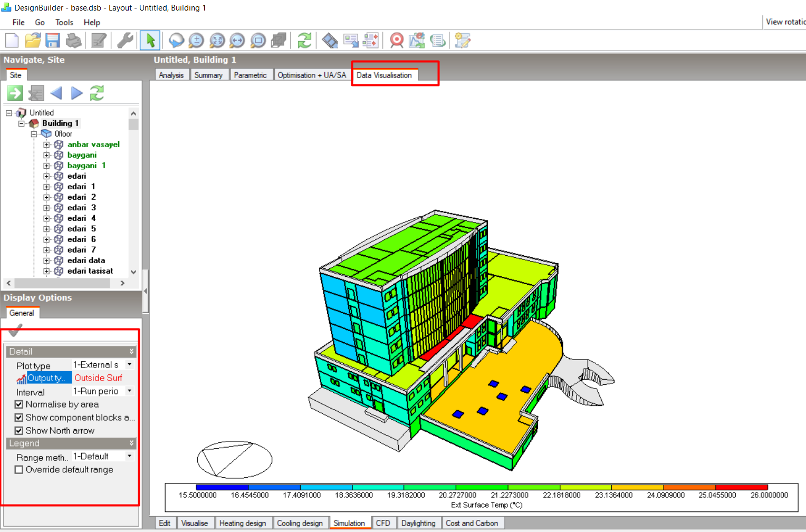Open the Tools menu
Screen dimensions: 806x532
pyautogui.click(x=64, y=23)
